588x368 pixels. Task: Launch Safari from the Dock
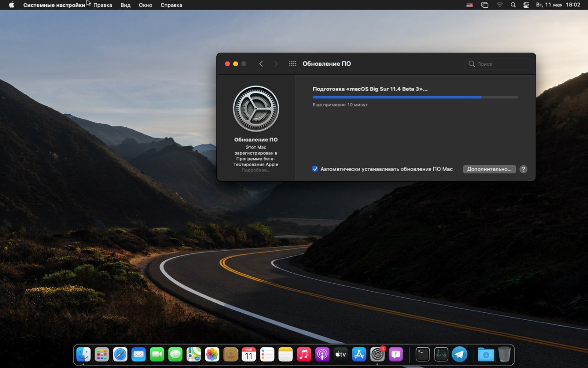point(120,354)
